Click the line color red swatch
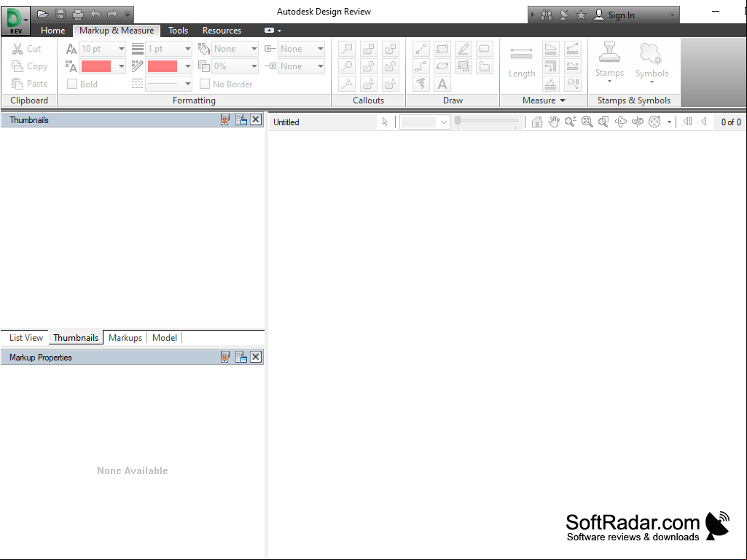 163,66
